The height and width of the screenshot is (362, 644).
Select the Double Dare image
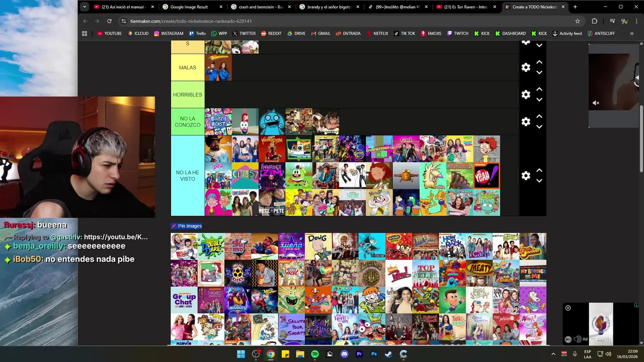(x=211, y=246)
